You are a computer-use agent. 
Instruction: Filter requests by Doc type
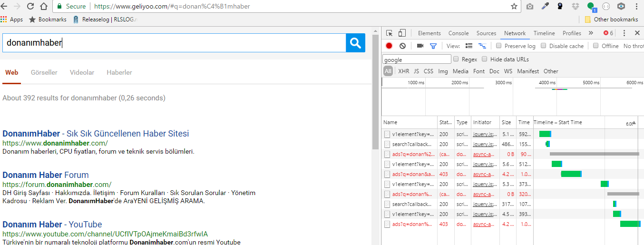494,71
